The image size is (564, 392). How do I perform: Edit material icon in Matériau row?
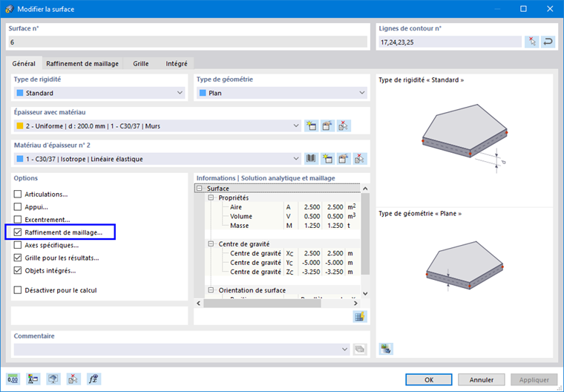click(344, 159)
